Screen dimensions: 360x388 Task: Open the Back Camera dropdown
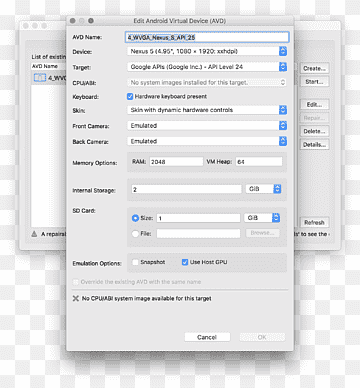tap(207, 141)
